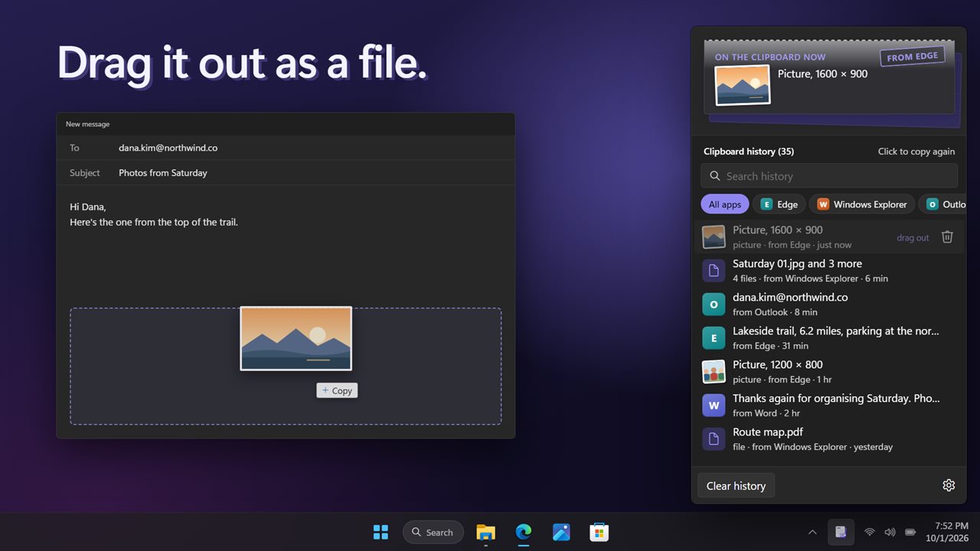Click the file icon beside Route map.pdf
Screen dimensions: 980x551
714,439
